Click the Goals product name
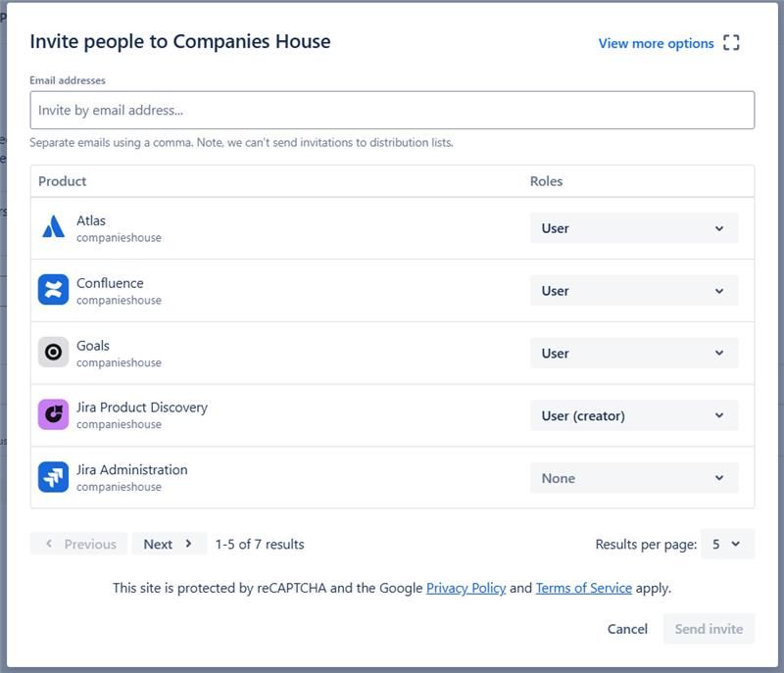784x673 pixels. coord(93,346)
